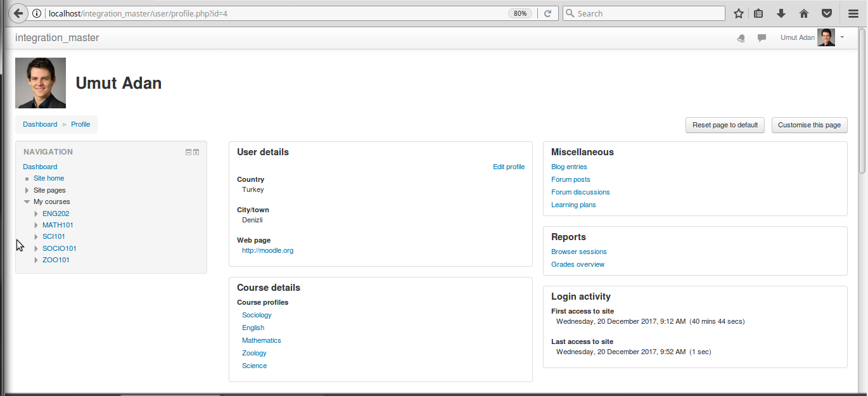Open Dashboard in the Navigation block

pyautogui.click(x=40, y=167)
